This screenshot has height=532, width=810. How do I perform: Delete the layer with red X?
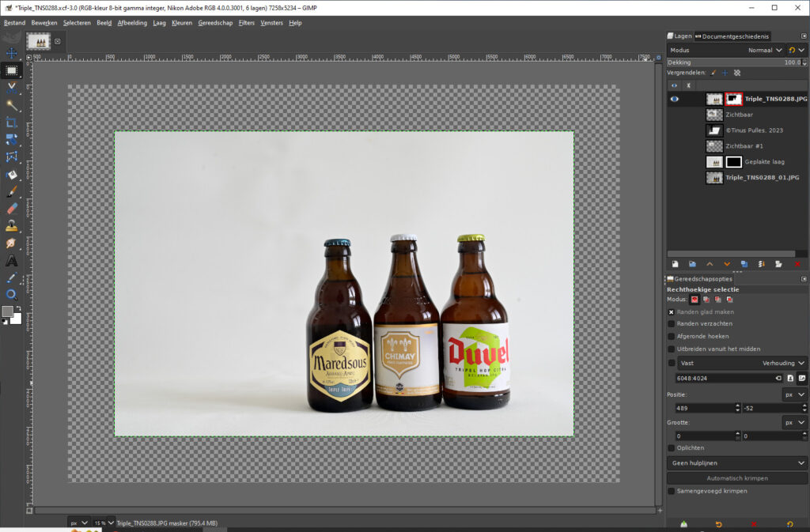[797, 264]
